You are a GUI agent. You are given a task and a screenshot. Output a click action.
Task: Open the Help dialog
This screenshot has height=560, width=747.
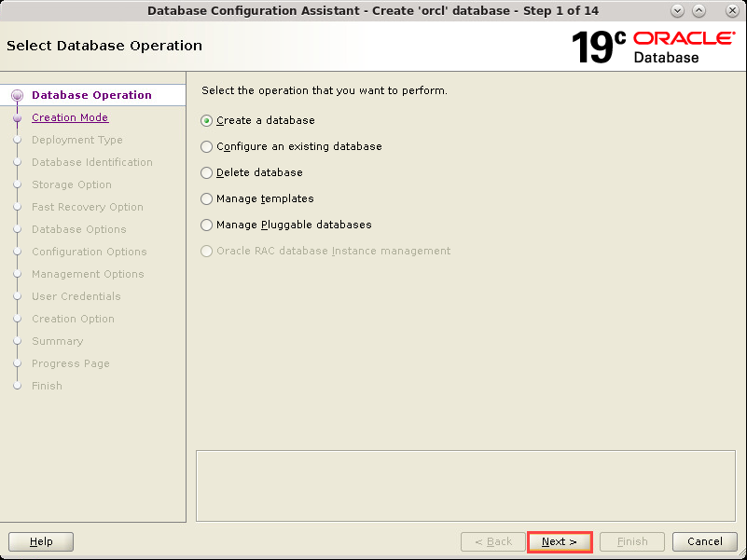pyautogui.click(x=41, y=542)
